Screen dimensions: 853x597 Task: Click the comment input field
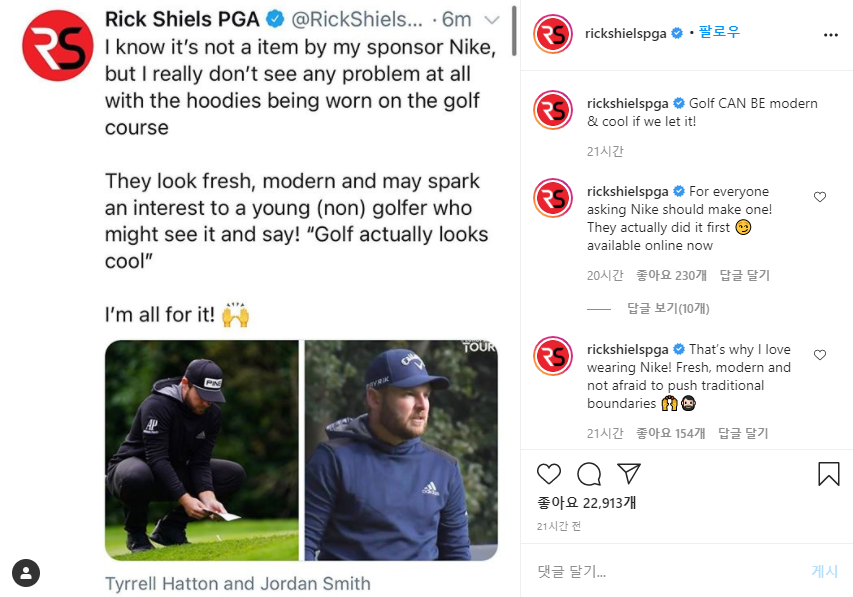[660, 572]
